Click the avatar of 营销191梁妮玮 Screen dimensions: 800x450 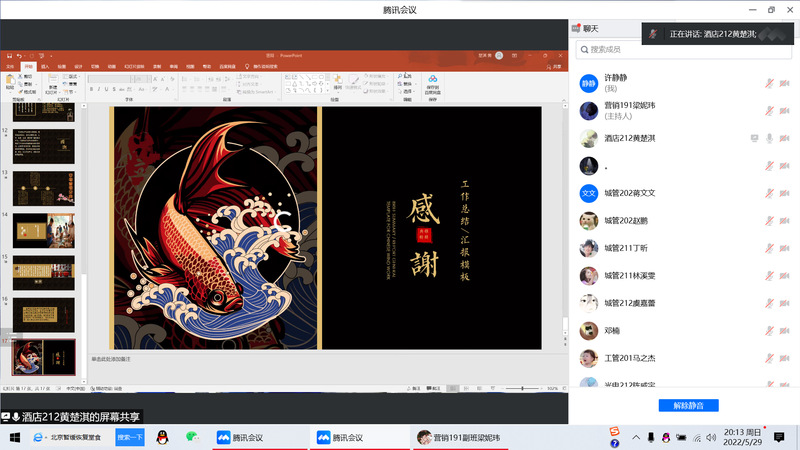[589, 110]
